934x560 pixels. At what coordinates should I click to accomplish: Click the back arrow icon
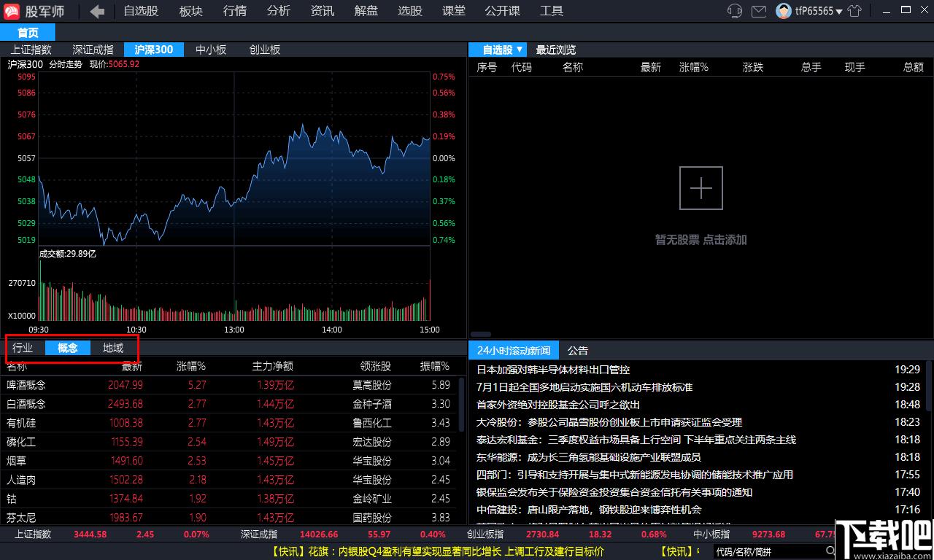tap(97, 11)
